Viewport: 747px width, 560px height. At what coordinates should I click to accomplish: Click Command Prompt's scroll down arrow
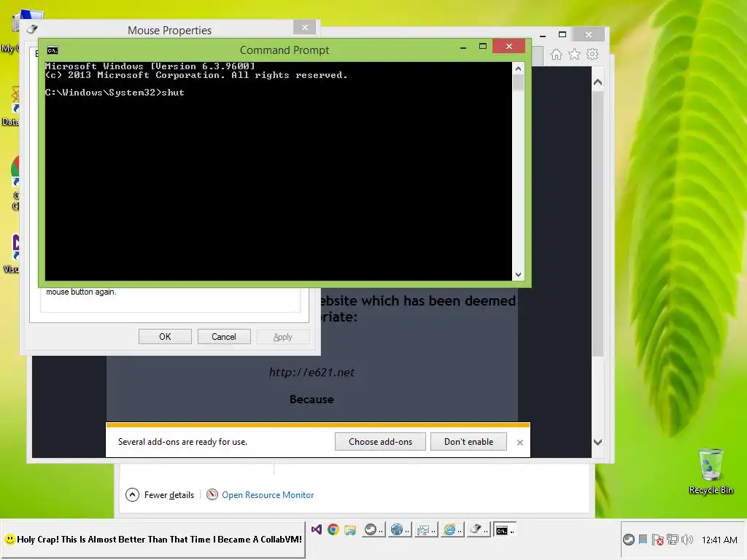click(519, 275)
